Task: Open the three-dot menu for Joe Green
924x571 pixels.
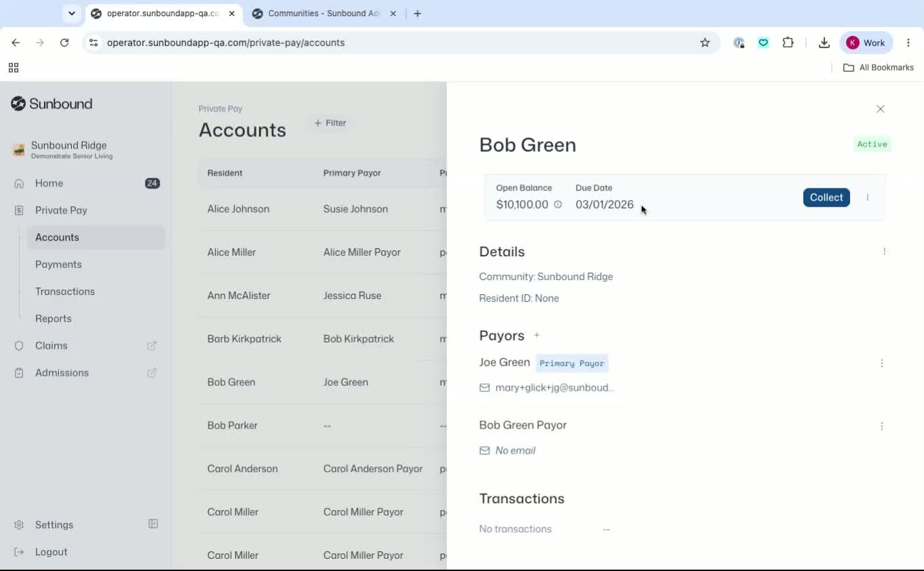Action: [882, 363]
